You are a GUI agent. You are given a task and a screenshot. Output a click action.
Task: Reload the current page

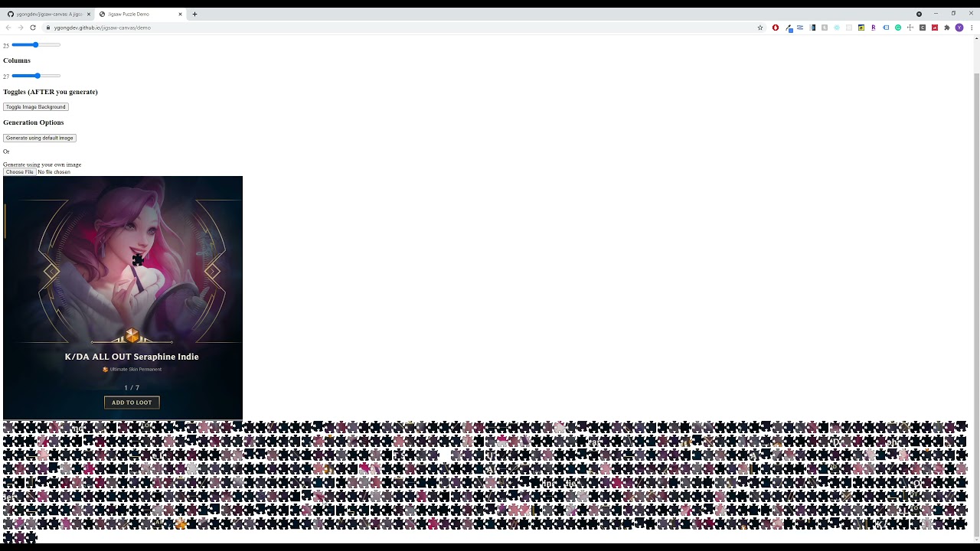(x=33, y=28)
